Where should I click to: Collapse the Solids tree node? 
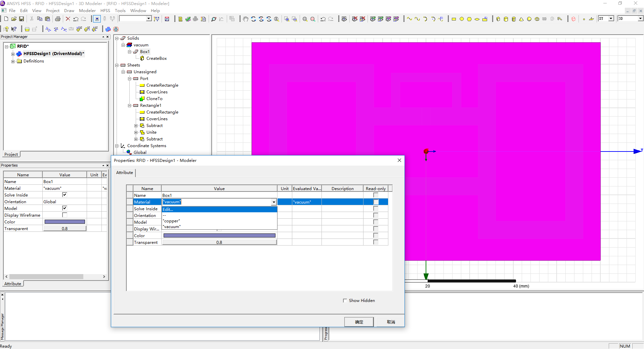(x=117, y=38)
